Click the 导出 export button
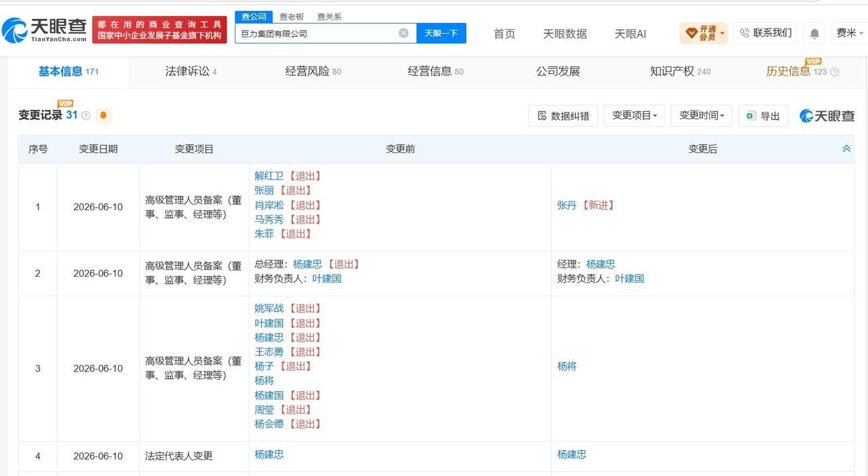868x476 pixels. pyautogui.click(x=763, y=116)
